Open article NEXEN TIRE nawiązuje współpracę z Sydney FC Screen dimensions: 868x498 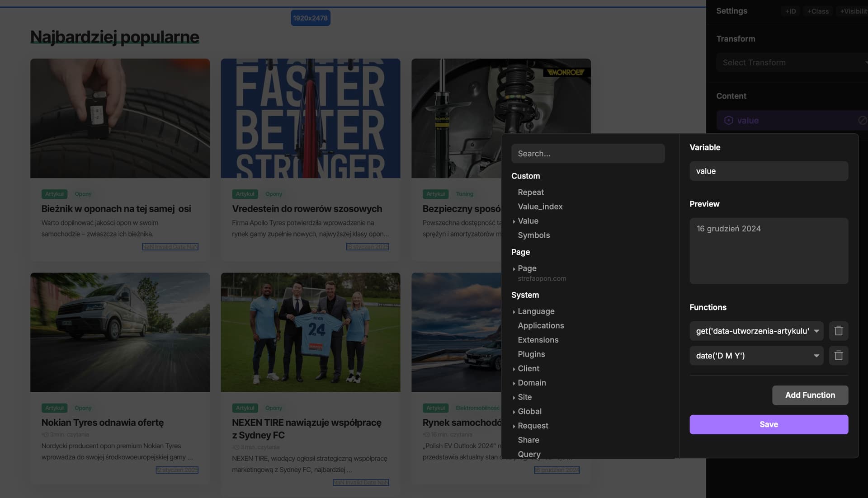coord(307,429)
